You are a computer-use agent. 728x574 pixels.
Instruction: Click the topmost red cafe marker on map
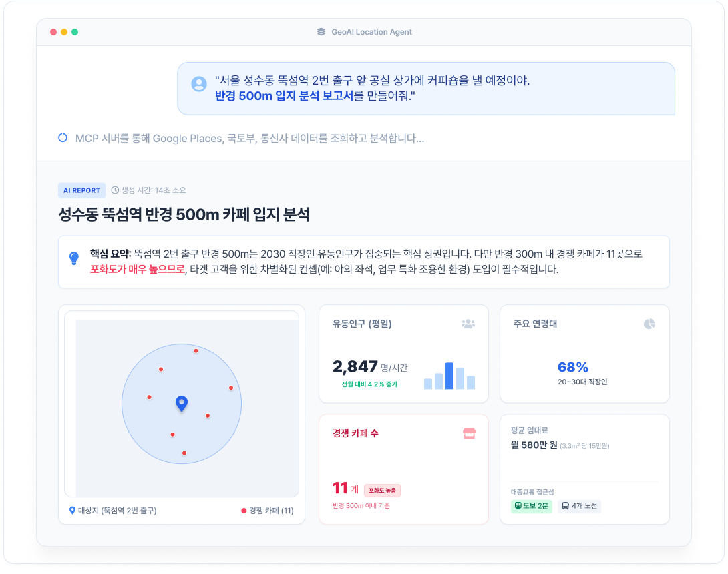196,351
